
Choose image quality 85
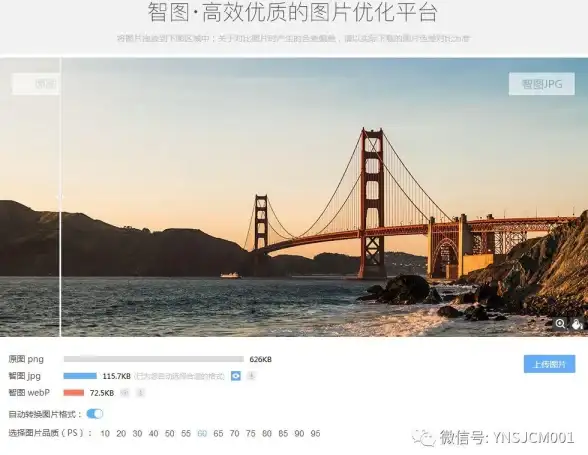(283, 434)
